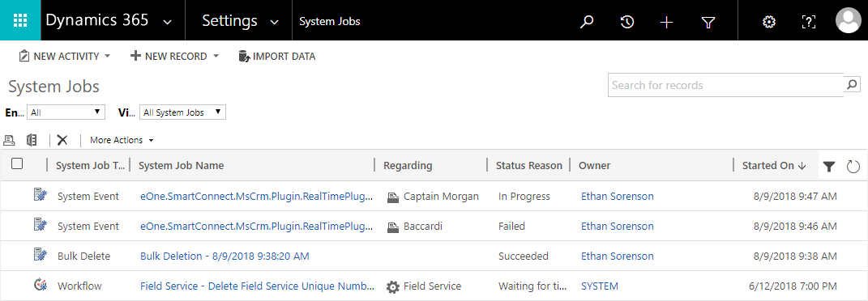Expand the Settings navigation dropdown

(x=274, y=22)
